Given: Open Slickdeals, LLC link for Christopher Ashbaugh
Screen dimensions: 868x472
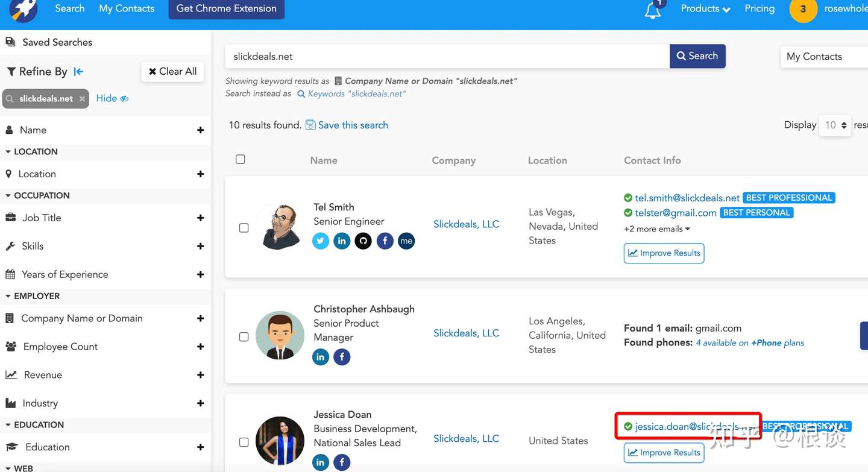Looking at the screenshot, I should (x=467, y=333).
